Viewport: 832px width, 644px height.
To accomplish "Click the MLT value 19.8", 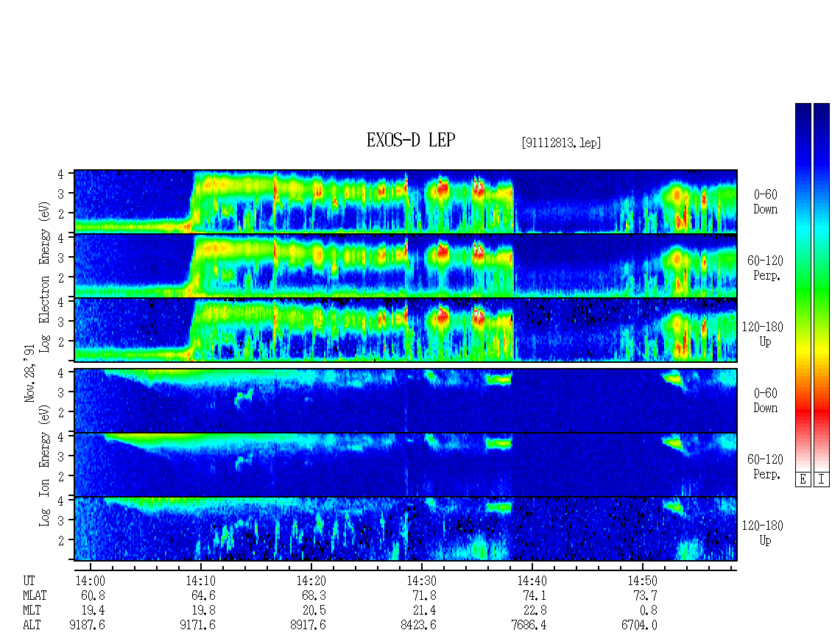I will [x=203, y=611].
